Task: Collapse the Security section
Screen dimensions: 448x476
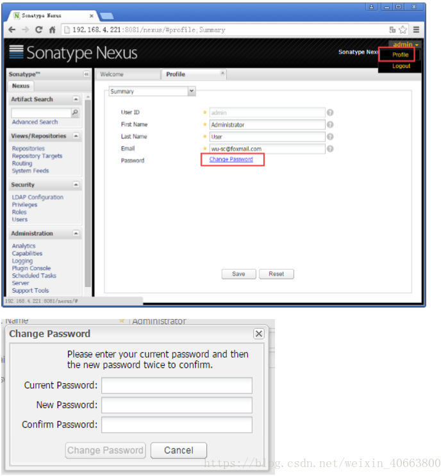Action: [x=76, y=185]
